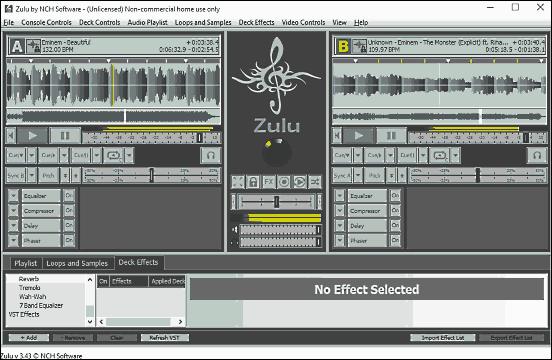This screenshot has height=360, width=552.
Task: Adjust the crossfader slider in center console
Action: pos(276,202)
